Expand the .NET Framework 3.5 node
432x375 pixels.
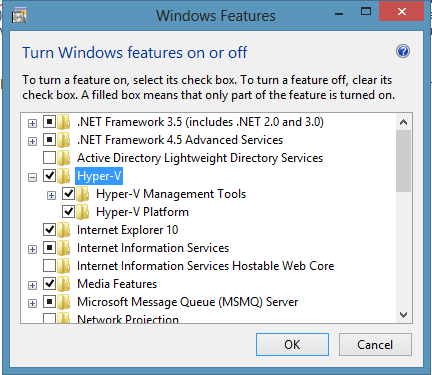coord(32,124)
